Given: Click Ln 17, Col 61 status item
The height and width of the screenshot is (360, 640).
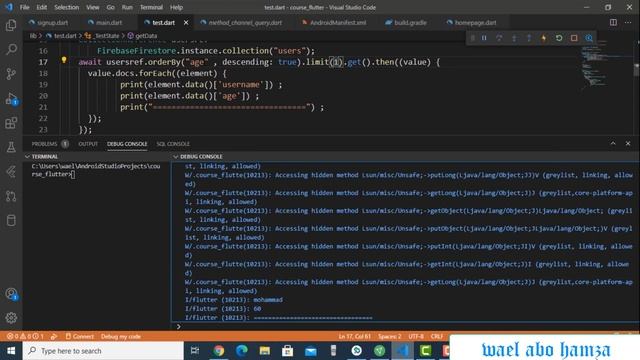Looking at the screenshot, I should point(355,336).
